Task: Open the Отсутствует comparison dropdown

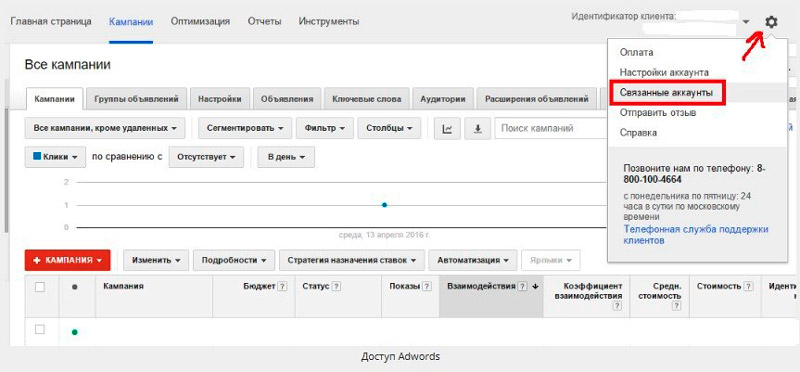Action: click(x=206, y=157)
